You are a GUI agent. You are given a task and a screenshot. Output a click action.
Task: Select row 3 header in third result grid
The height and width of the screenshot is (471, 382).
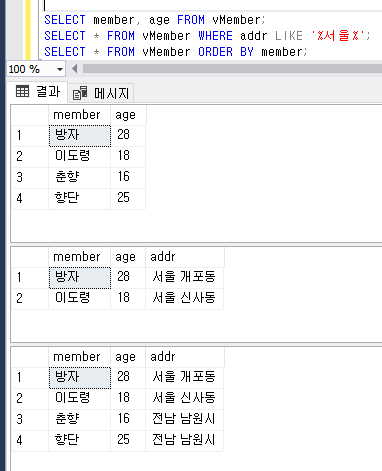tap(30, 419)
